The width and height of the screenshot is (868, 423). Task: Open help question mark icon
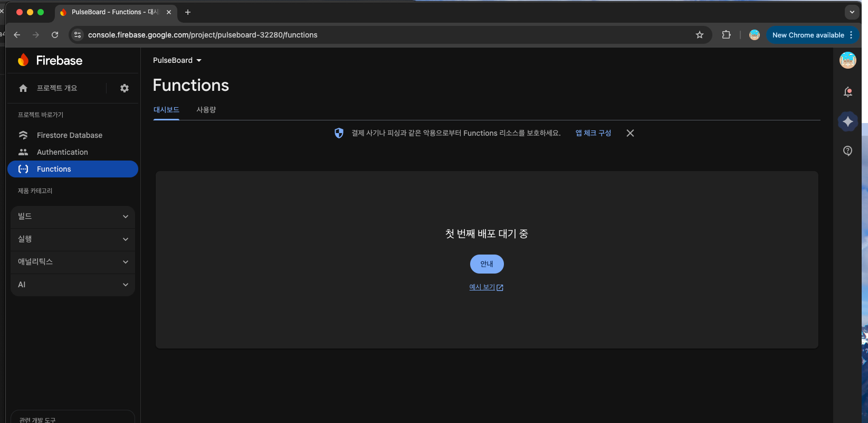coord(848,151)
